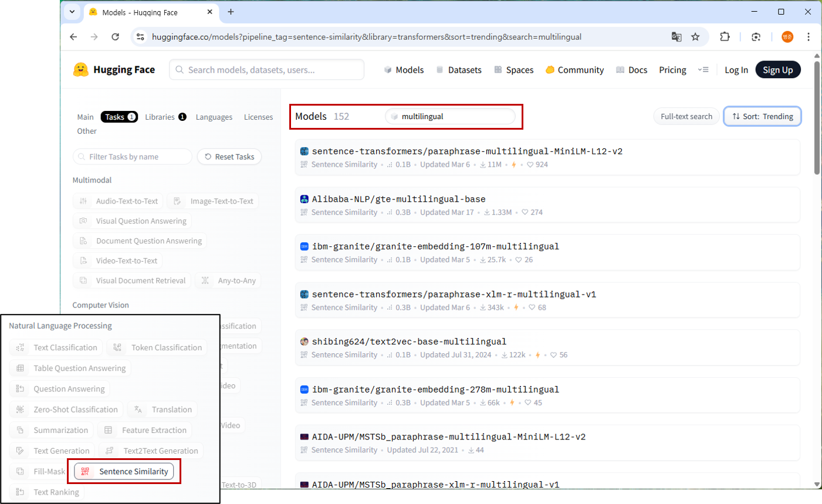Go back to the previous page
822x504 pixels.
tap(73, 37)
